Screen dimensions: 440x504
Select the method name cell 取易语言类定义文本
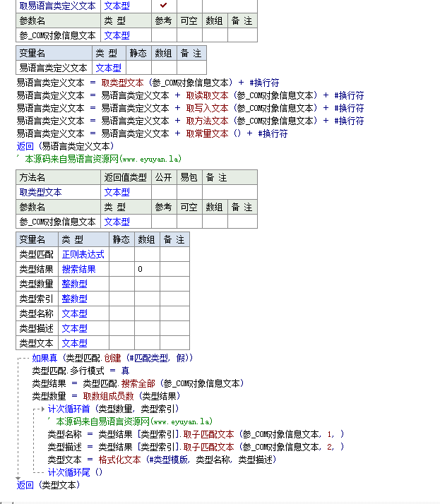(x=58, y=6)
